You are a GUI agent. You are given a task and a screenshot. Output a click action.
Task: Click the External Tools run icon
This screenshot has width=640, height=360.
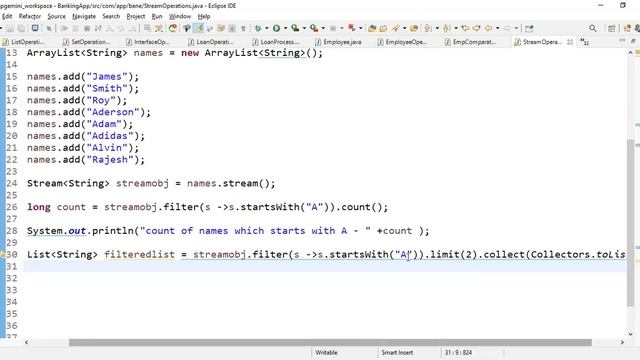pos(313,28)
